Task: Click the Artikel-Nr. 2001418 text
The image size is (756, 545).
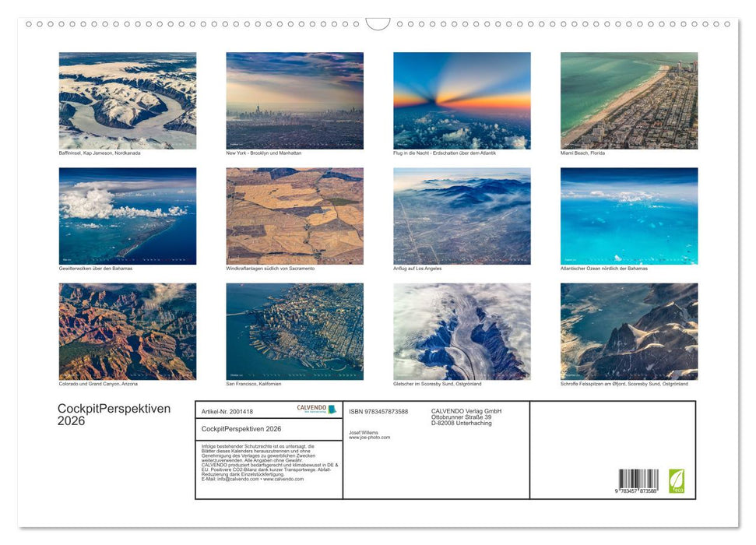Action: coord(227,411)
